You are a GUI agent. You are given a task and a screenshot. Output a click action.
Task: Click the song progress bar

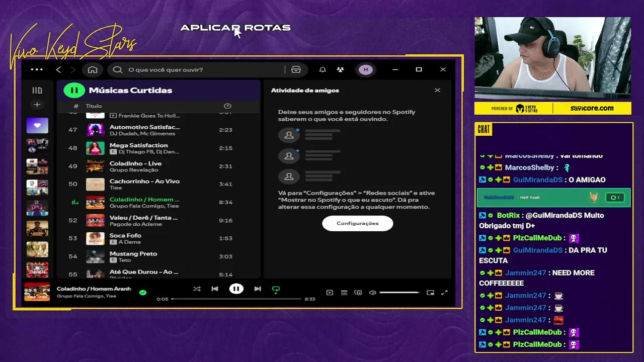(x=236, y=299)
